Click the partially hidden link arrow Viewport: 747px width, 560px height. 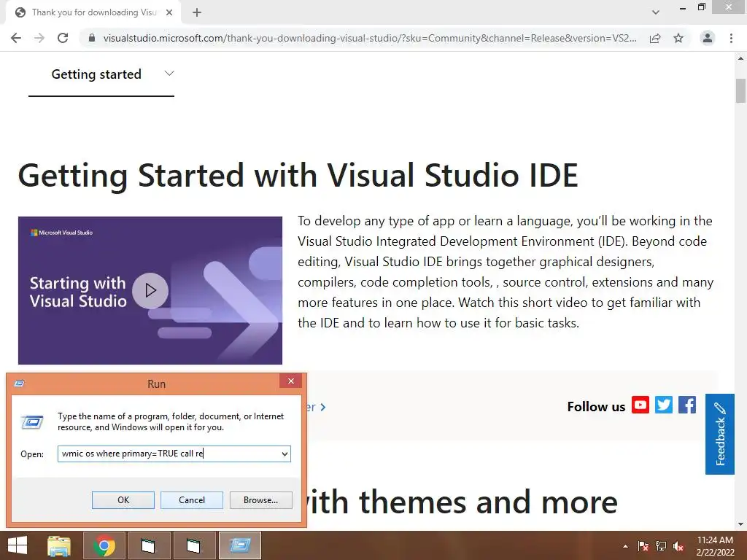[x=322, y=407]
